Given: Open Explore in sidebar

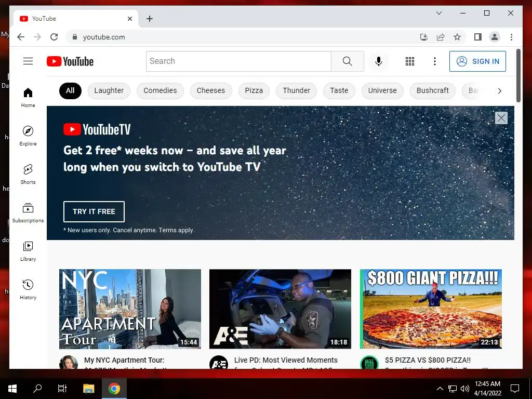Looking at the screenshot, I should (28, 136).
